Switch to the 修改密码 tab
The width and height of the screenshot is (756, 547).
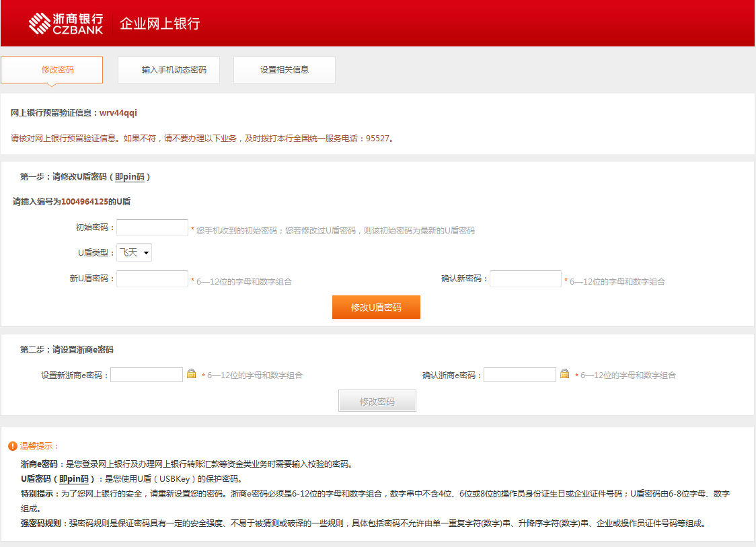tap(52, 70)
